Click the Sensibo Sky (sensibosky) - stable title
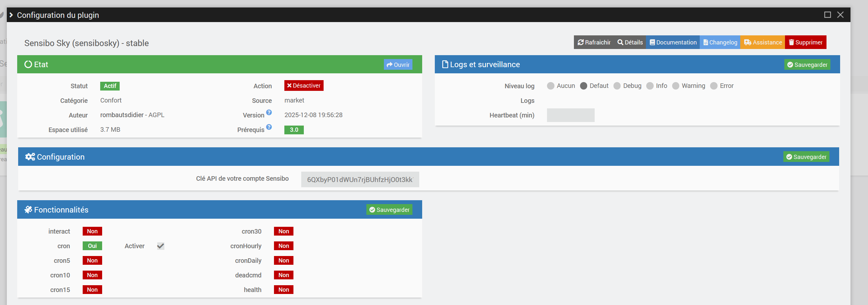 tap(87, 43)
